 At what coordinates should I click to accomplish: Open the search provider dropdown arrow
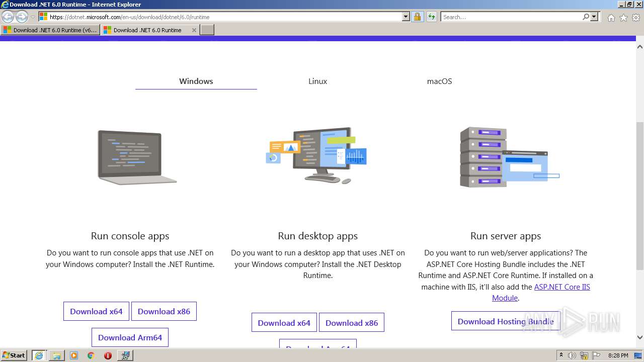(594, 17)
